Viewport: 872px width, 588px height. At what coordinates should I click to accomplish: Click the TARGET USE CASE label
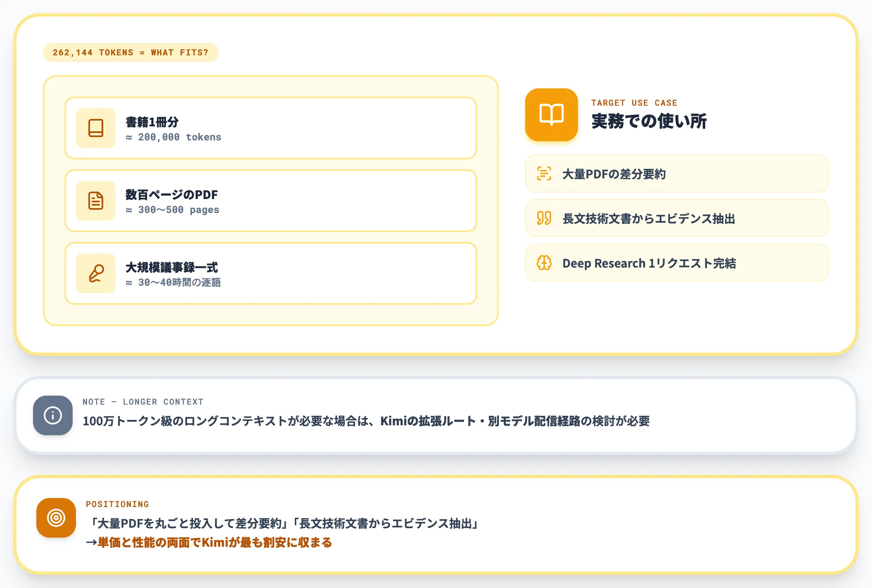[x=634, y=103]
